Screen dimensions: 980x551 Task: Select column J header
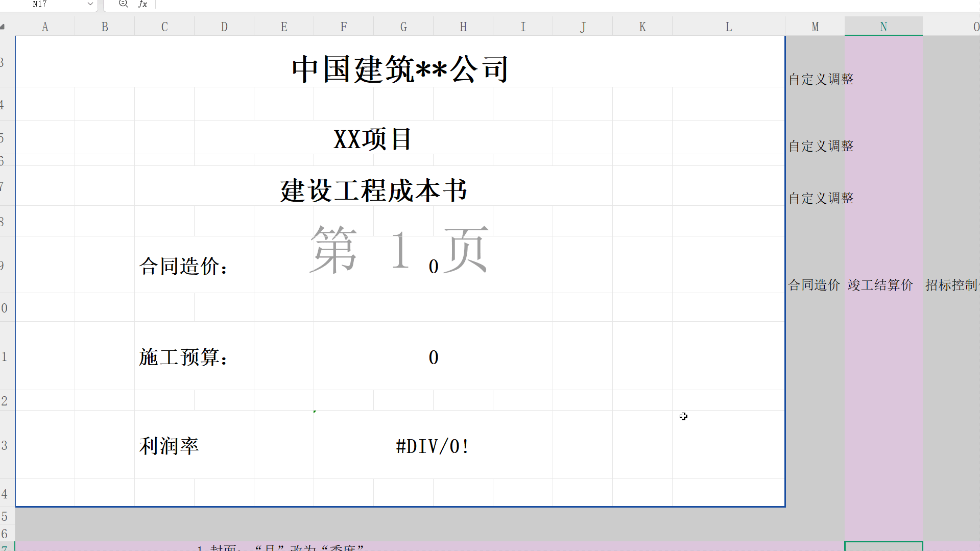pos(583,27)
